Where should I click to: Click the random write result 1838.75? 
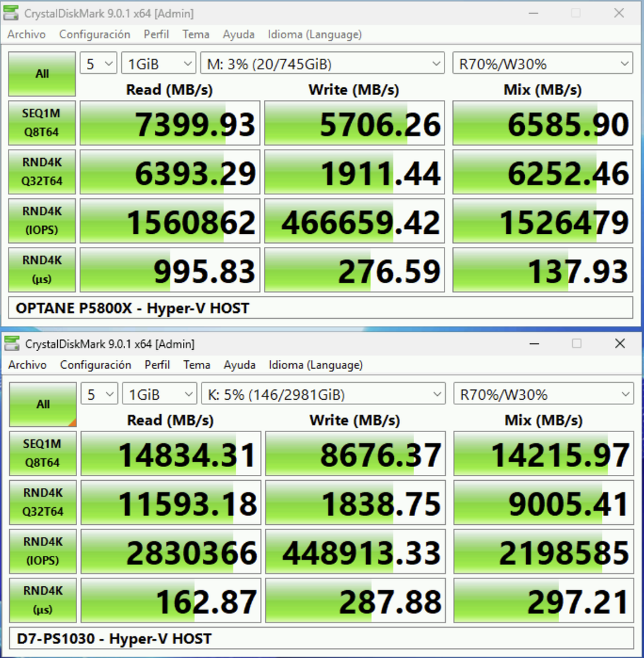pos(356,503)
